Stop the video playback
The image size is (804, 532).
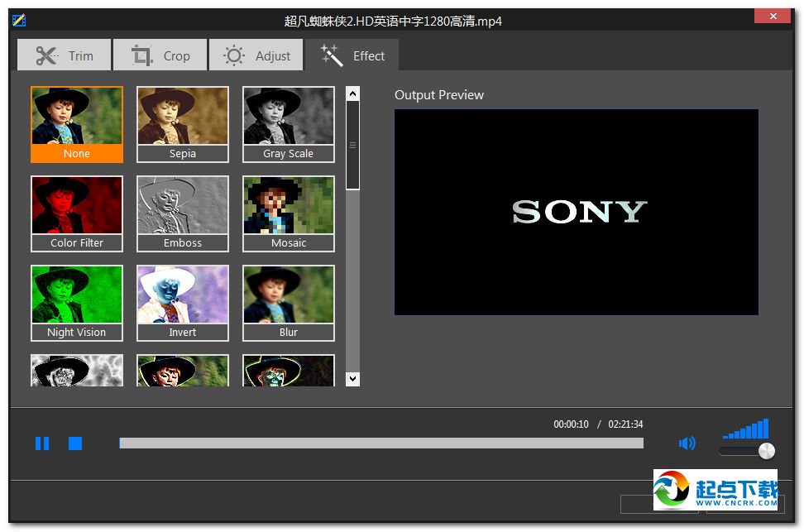click(75, 443)
